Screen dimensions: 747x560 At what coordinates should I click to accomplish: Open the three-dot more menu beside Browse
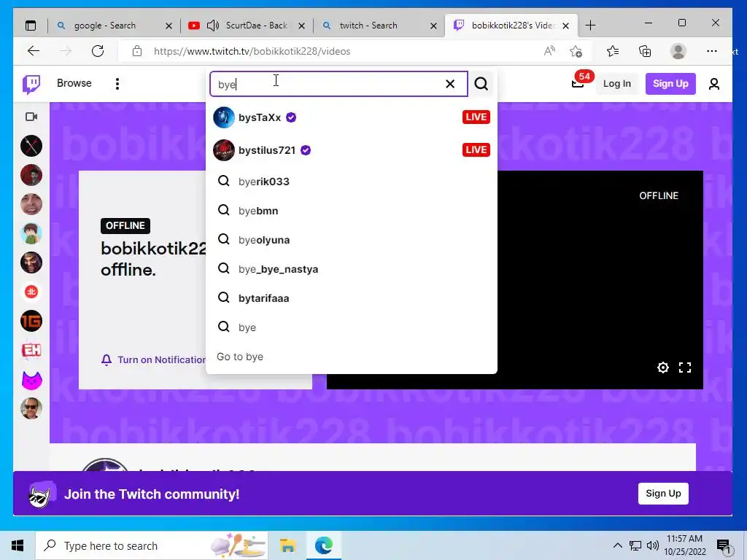117,84
